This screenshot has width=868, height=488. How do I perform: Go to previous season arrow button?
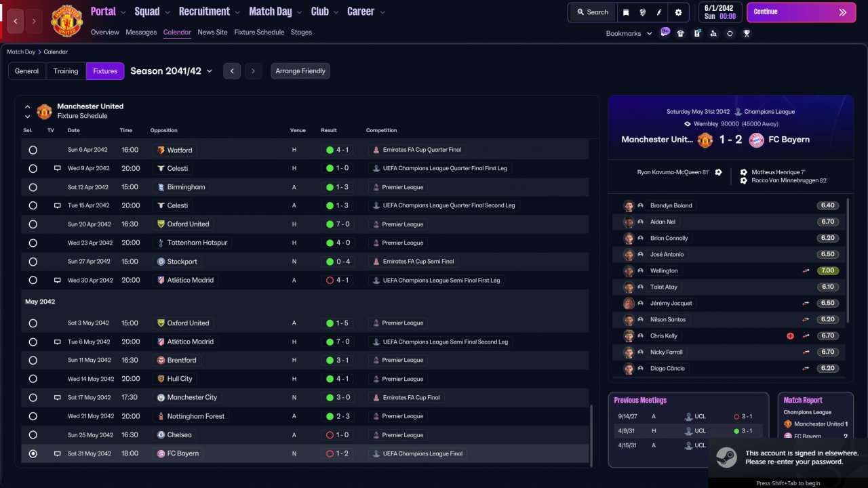point(232,71)
